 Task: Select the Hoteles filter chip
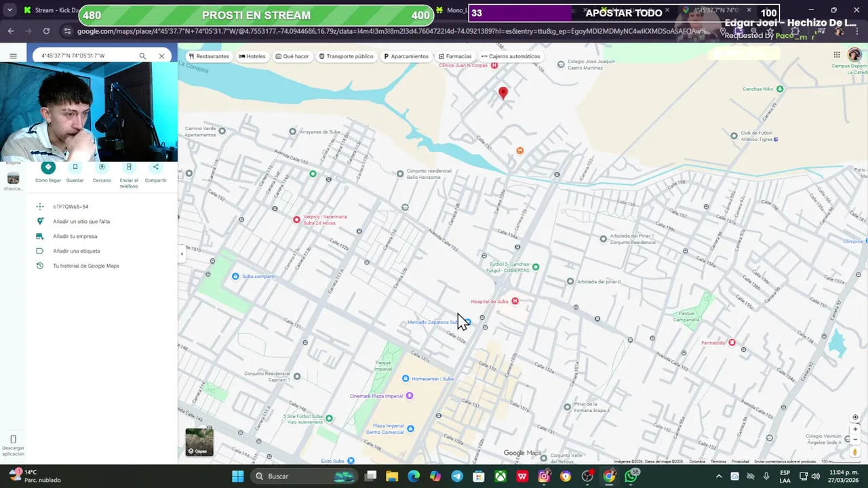pos(252,56)
